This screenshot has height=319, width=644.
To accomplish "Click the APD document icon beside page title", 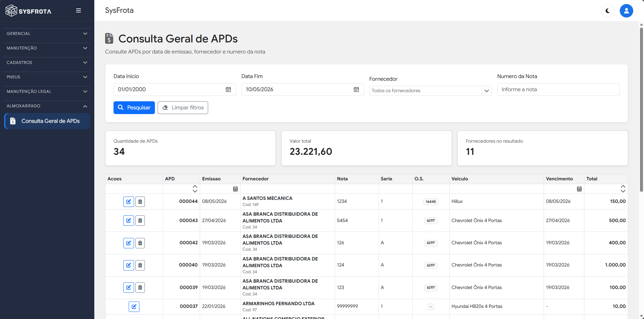I will (x=109, y=38).
